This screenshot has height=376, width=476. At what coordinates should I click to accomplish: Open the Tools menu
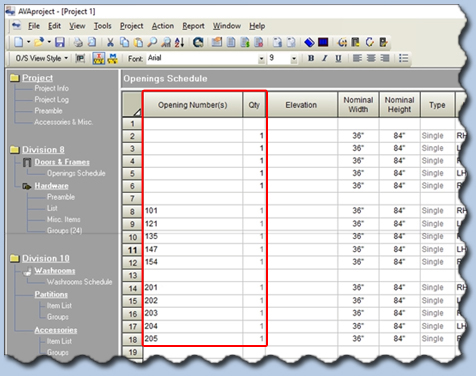coord(102,26)
